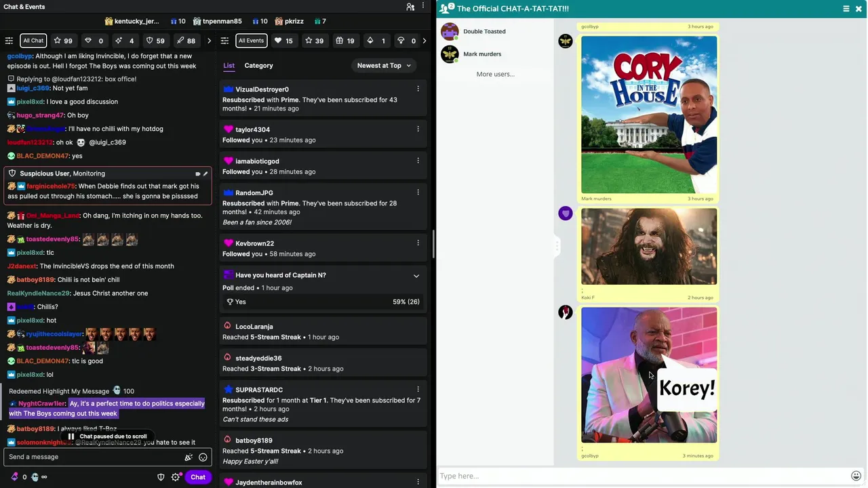Screen dimensions: 868x488
Task: Open the Korey! man image
Action: tap(649, 375)
